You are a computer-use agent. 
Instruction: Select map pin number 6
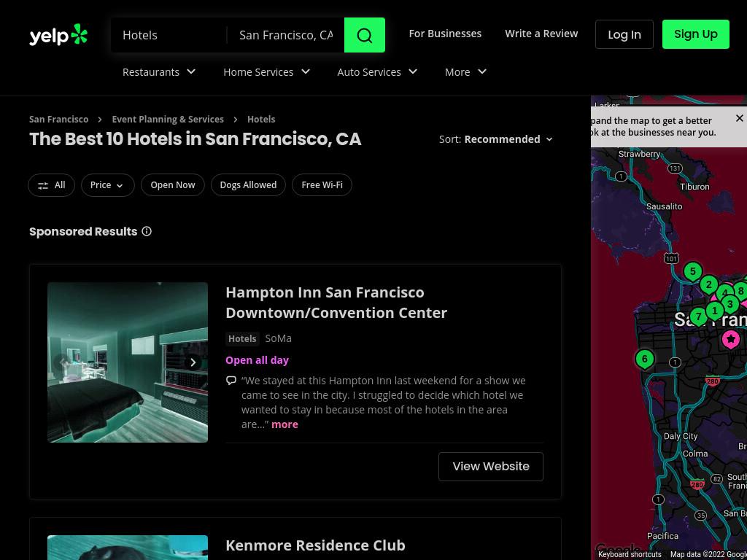point(645,359)
